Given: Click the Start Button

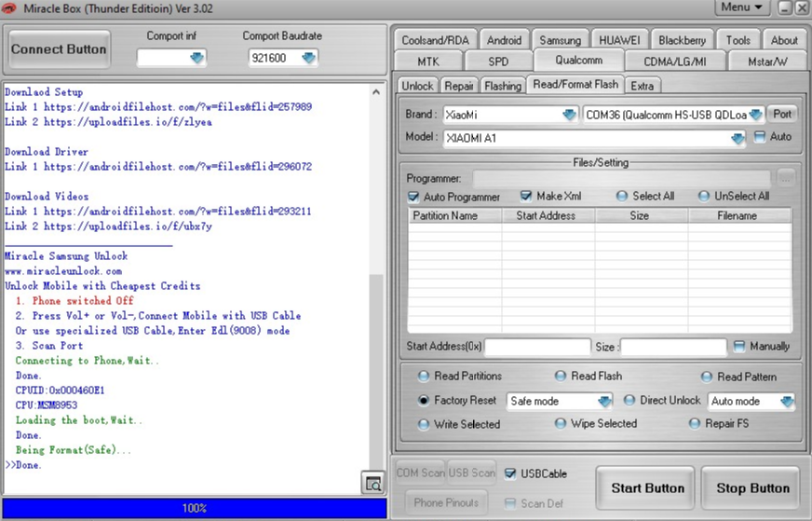Looking at the screenshot, I should pos(647,487).
